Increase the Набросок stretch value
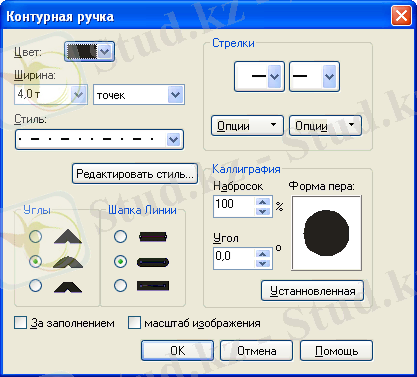Screen dimensions: 417x377 [x=263, y=202]
